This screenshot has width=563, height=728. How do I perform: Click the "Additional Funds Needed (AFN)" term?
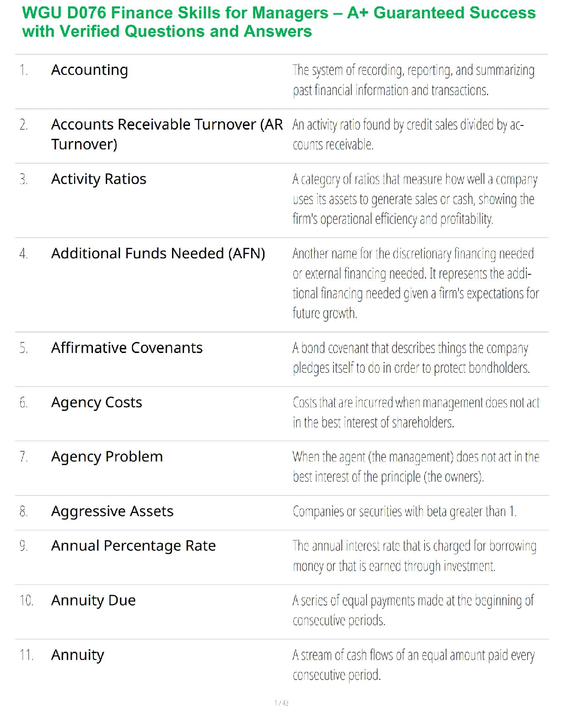point(158,253)
